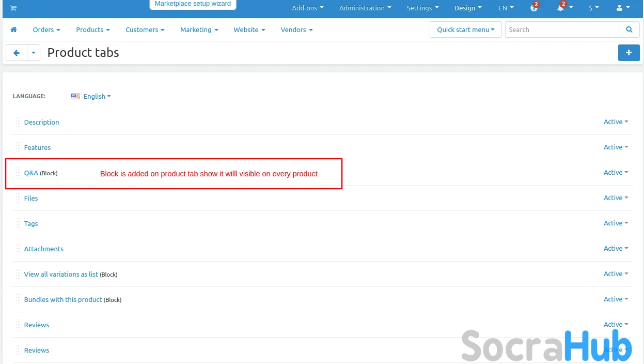This screenshot has width=644, height=364.
Task: Focus the Search input field
Action: tap(561, 30)
